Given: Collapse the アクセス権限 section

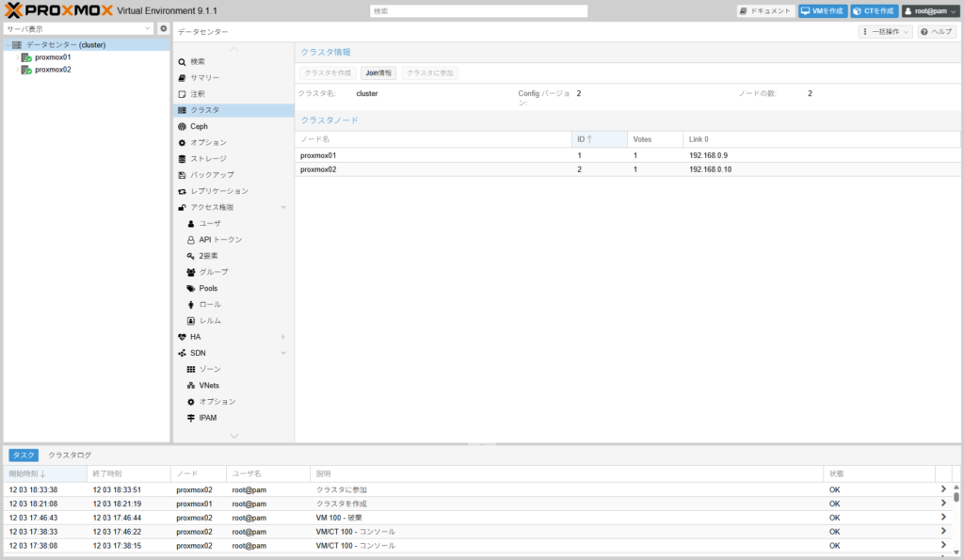Looking at the screenshot, I should [282, 207].
